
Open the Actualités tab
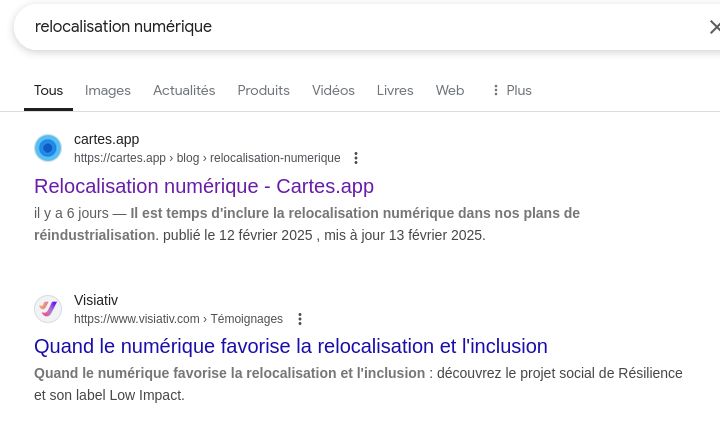coord(184,90)
